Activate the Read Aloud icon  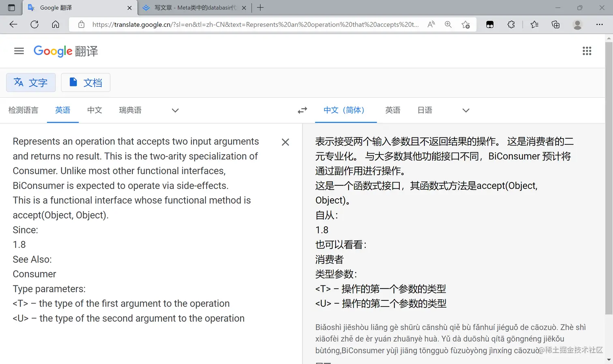point(431,24)
